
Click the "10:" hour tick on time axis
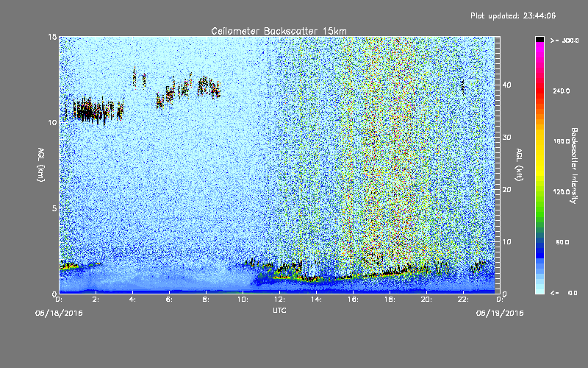[x=243, y=300]
